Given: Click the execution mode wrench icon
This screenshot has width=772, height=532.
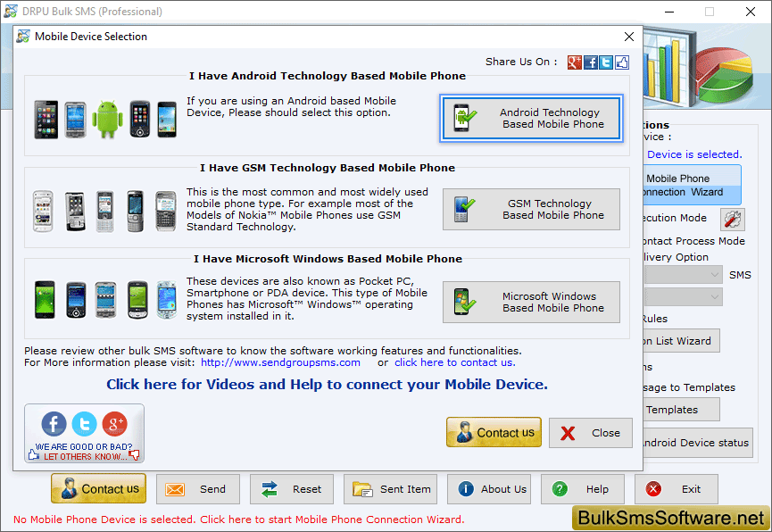Looking at the screenshot, I should (733, 220).
